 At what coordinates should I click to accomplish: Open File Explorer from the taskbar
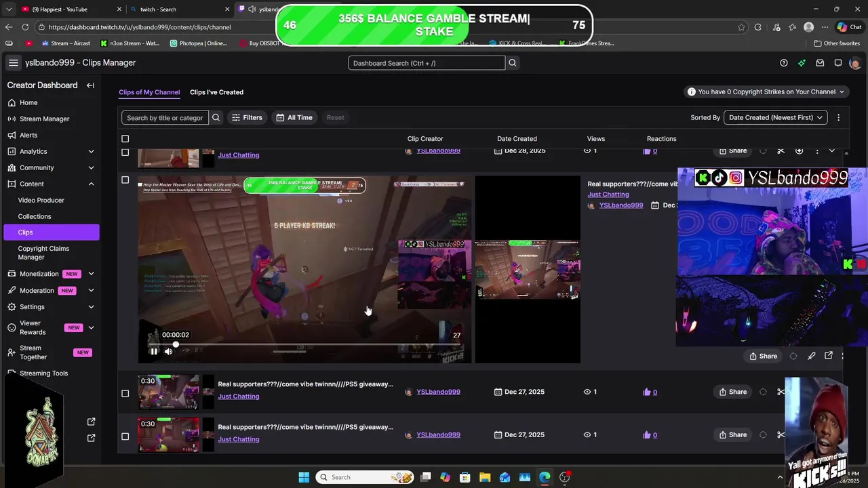pos(485,477)
